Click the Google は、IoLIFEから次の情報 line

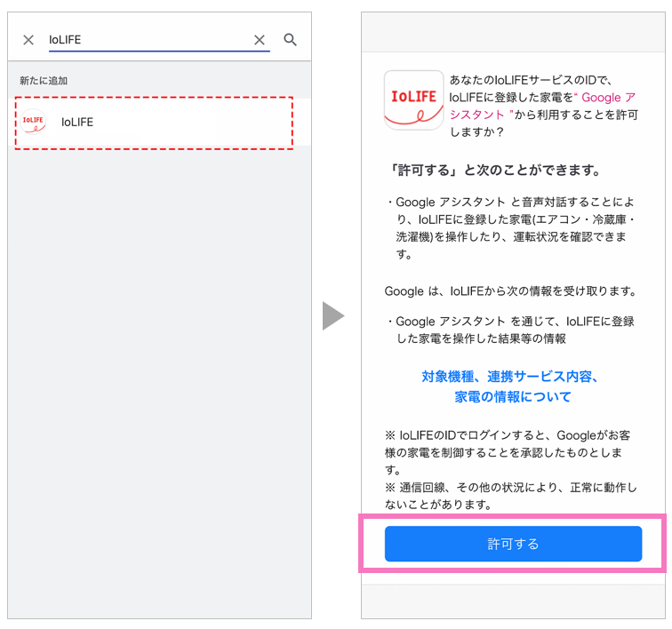510,291
